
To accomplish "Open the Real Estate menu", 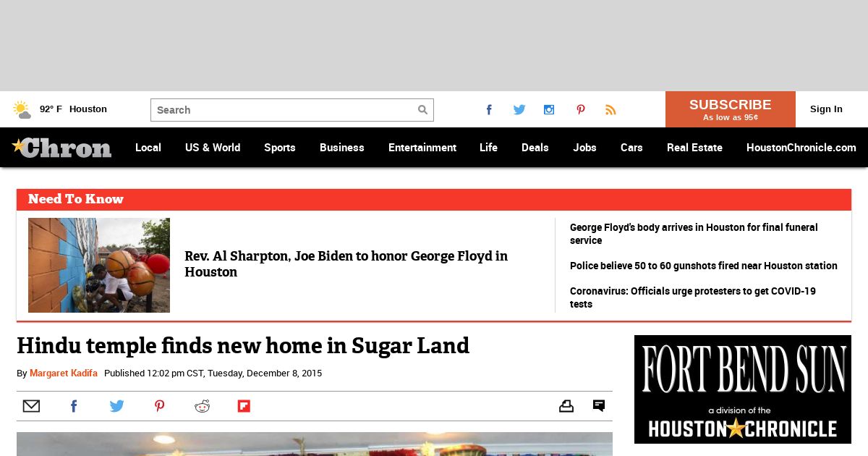I will [x=694, y=148].
